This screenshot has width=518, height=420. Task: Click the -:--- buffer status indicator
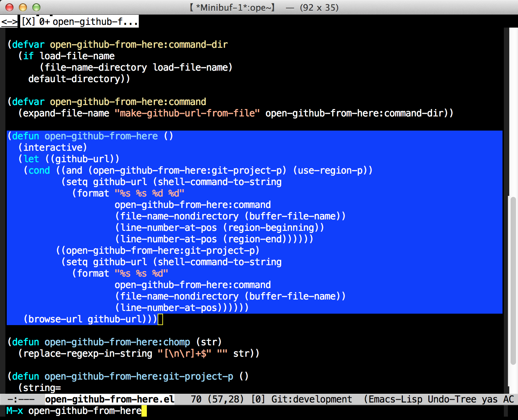[21, 399]
